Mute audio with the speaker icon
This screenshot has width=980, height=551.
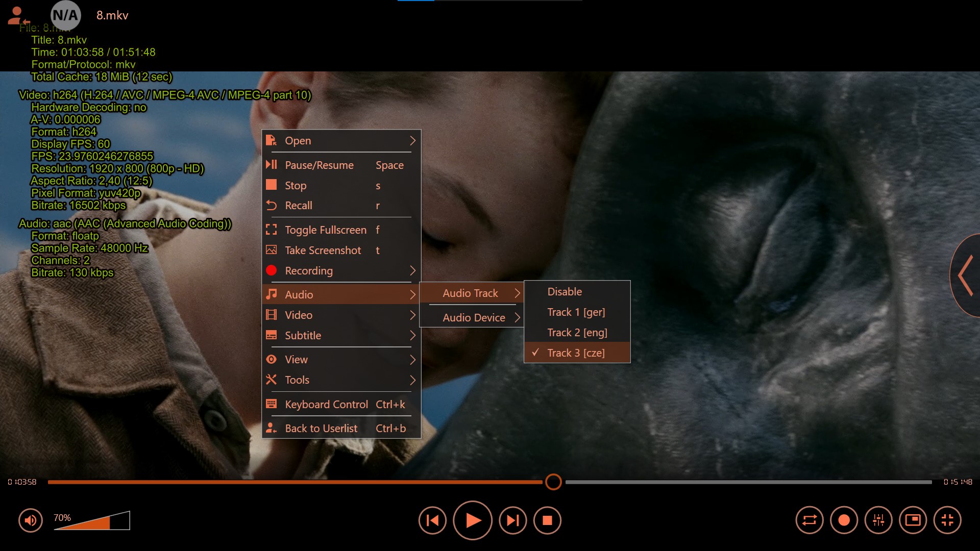click(x=31, y=520)
